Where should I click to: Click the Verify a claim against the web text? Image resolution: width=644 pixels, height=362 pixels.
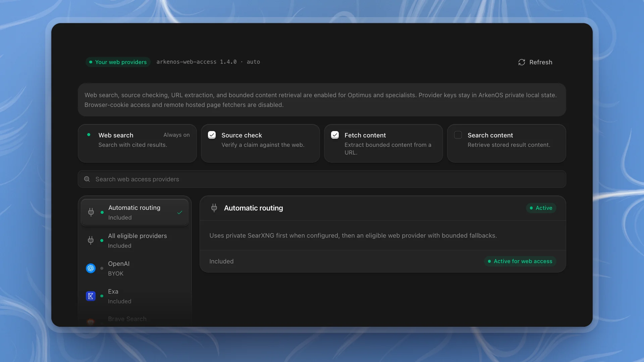point(263,145)
